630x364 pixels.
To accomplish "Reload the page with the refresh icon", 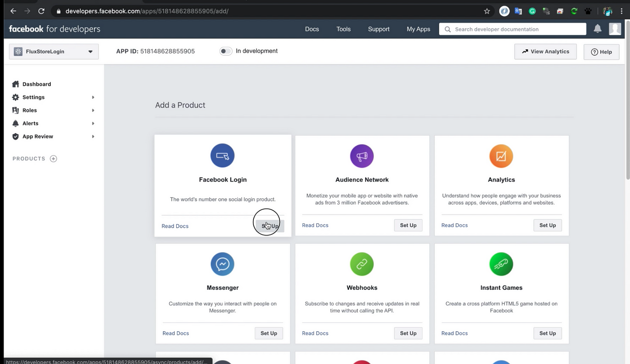I will (x=41, y=11).
